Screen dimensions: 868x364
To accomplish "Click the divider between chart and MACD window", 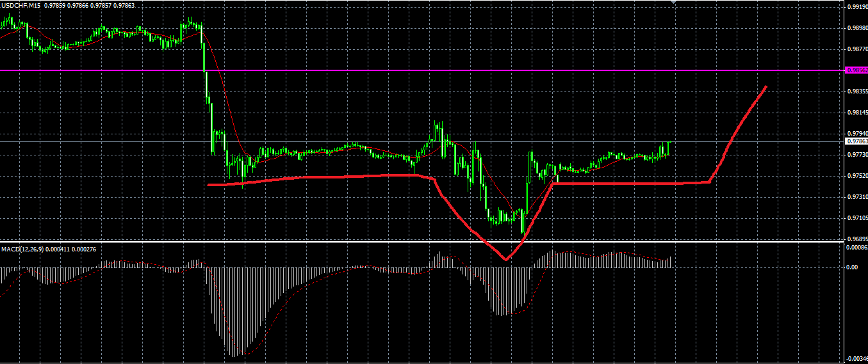I will [x=422, y=242].
